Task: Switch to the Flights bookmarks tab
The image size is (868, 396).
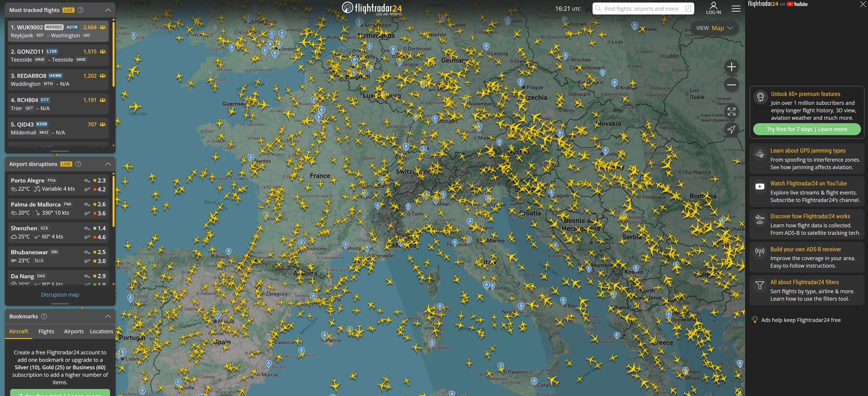Action: pyautogui.click(x=46, y=331)
